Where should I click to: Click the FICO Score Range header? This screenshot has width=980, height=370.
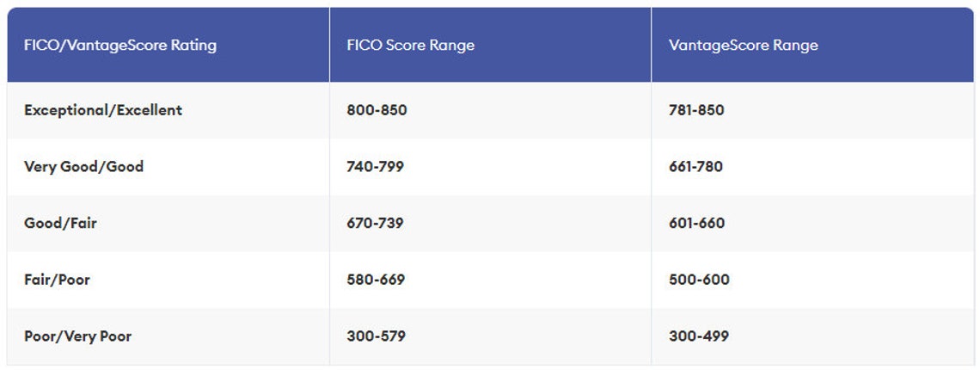(x=490, y=45)
